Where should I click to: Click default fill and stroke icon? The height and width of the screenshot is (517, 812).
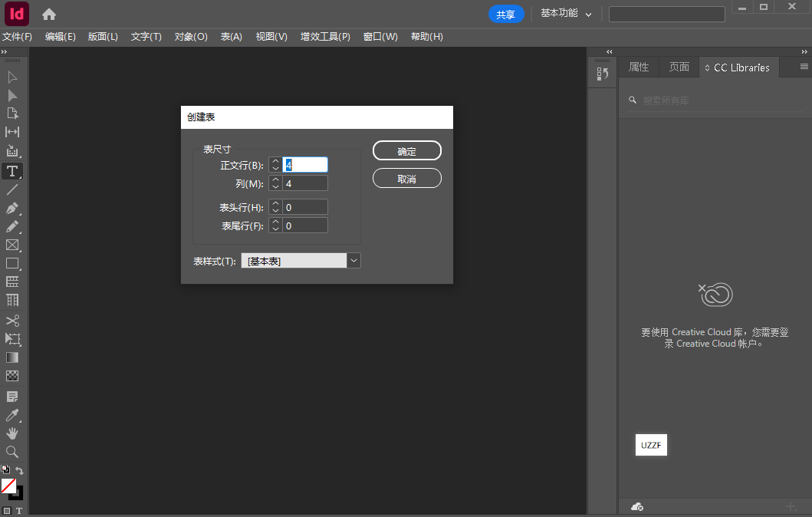tap(5, 469)
